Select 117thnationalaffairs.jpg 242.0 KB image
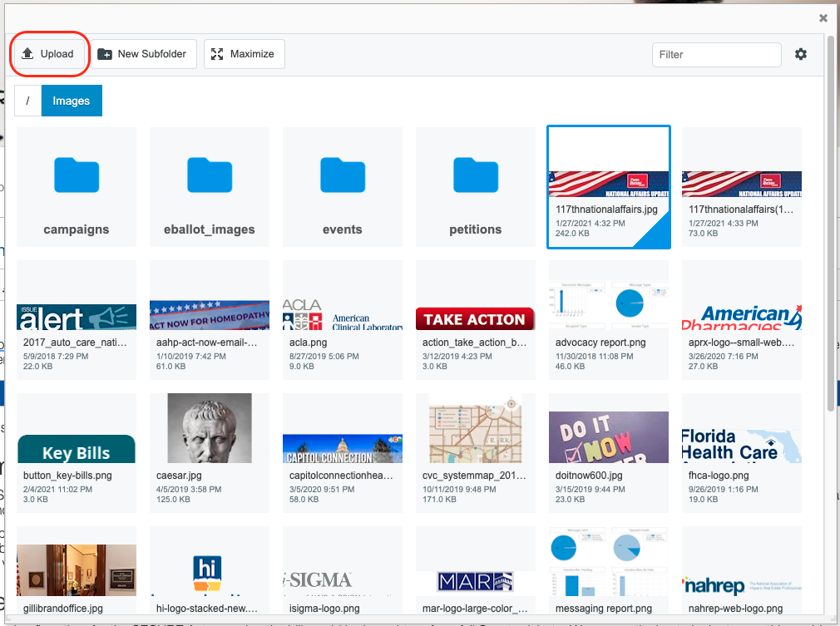 pyautogui.click(x=609, y=187)
